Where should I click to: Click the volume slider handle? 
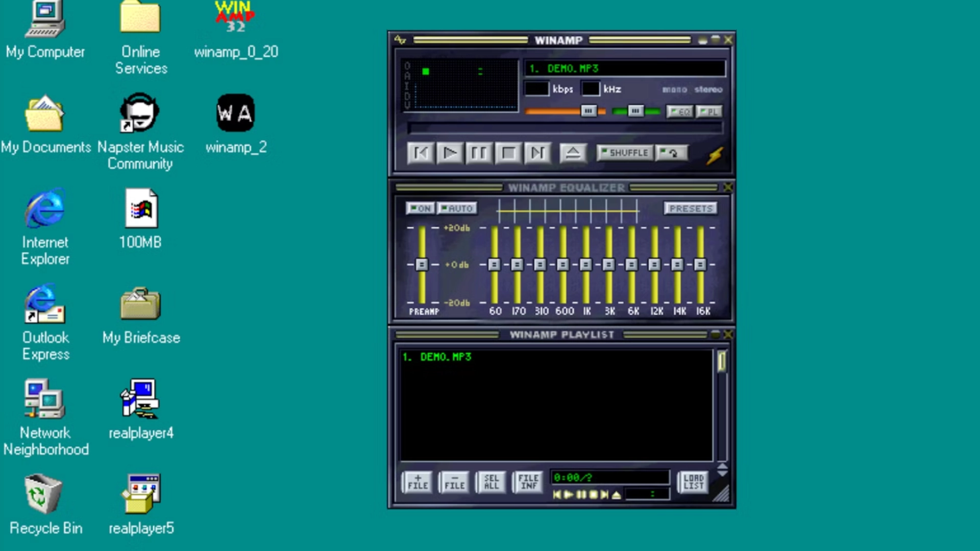click(x=589, y=111)
